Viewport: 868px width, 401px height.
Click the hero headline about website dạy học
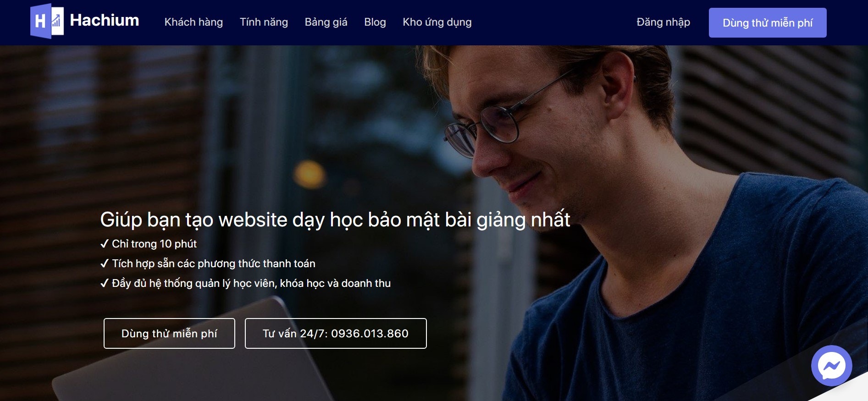coord(335,220)
